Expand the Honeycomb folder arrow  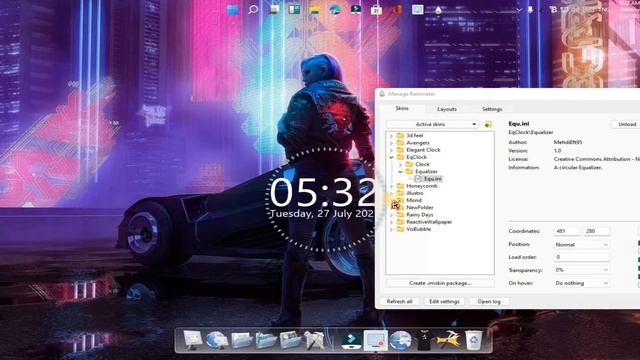point(391,186)
